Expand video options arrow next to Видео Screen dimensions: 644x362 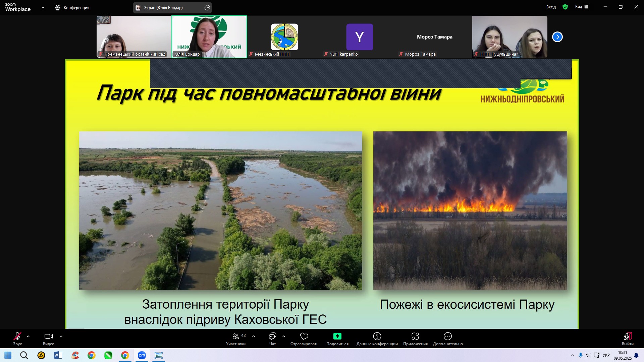61,336
